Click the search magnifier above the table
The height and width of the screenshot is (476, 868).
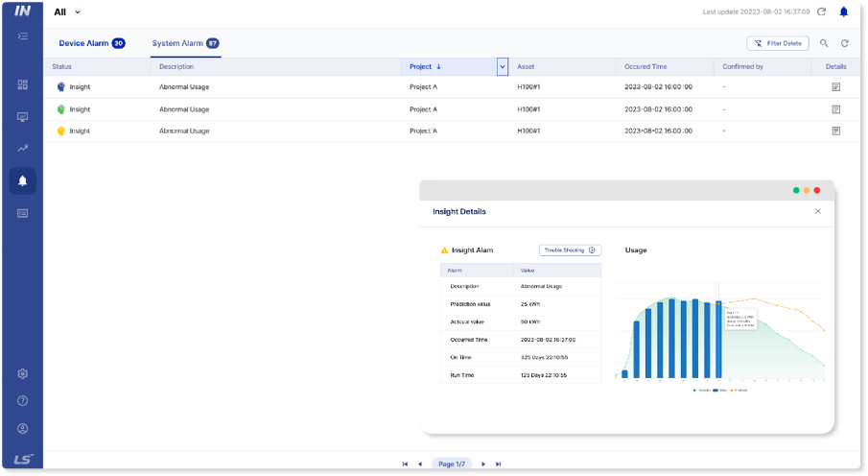(x=824, y=43)
